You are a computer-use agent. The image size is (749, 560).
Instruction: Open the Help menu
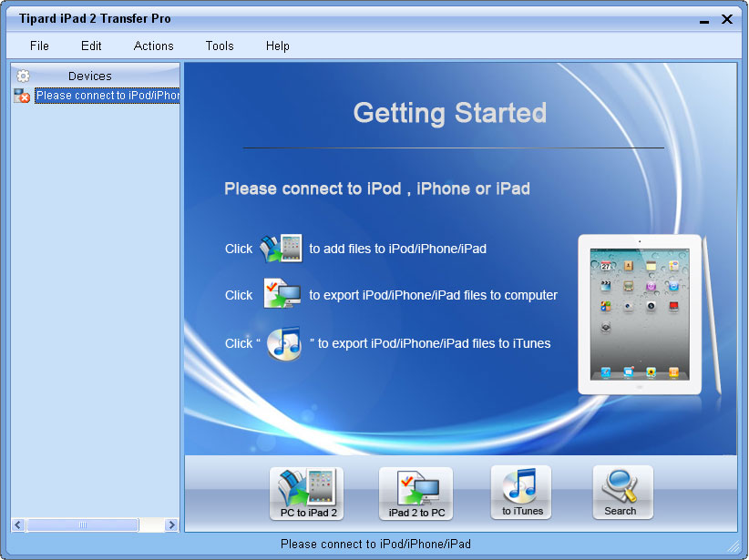click(x=278, y=46)
